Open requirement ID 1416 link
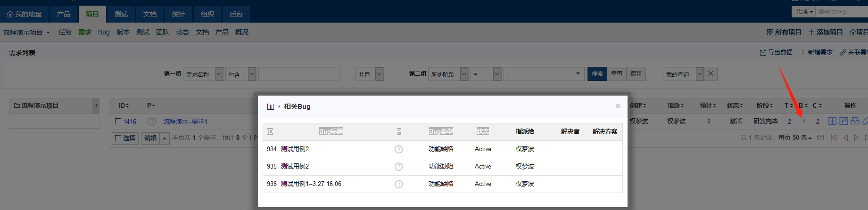 point(130,121)
